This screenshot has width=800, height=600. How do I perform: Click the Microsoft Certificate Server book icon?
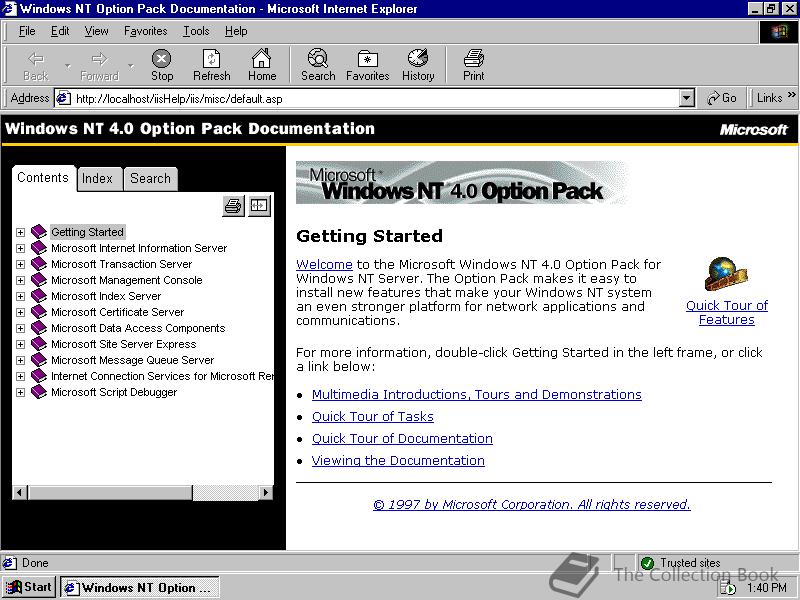pyautogui.click(x=39, y=312)
